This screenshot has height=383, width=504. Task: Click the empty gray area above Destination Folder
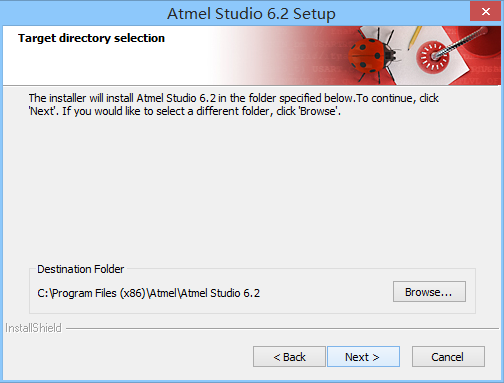click(252, 190)
